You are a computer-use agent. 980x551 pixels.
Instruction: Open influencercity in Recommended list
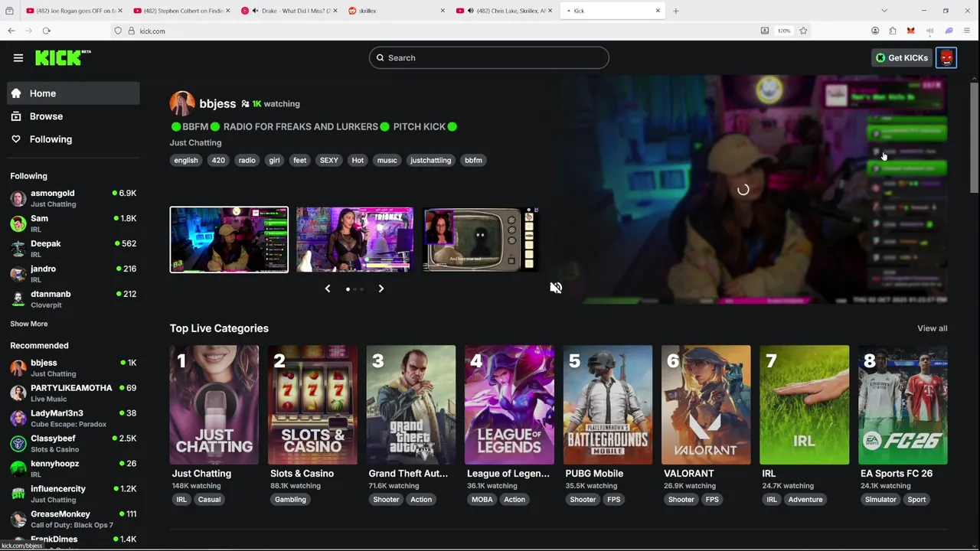pyautogui.click(x=73, y=494)
